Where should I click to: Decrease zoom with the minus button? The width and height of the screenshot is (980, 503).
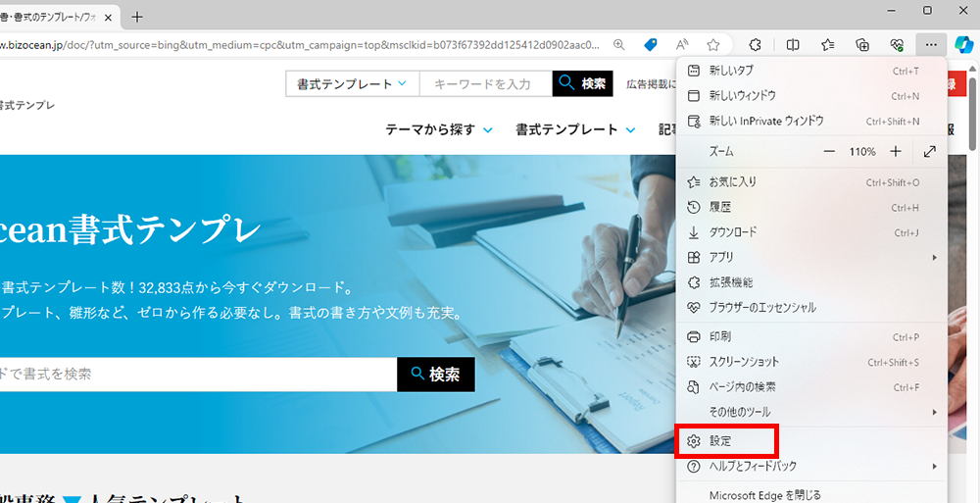click(829, 151)
